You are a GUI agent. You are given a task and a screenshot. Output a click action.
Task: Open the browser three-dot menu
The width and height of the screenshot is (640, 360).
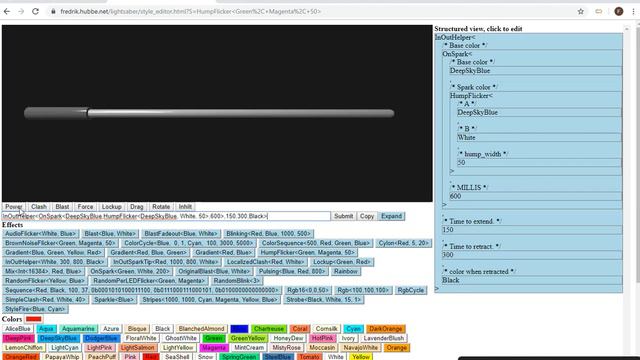[x=633, y=11]
